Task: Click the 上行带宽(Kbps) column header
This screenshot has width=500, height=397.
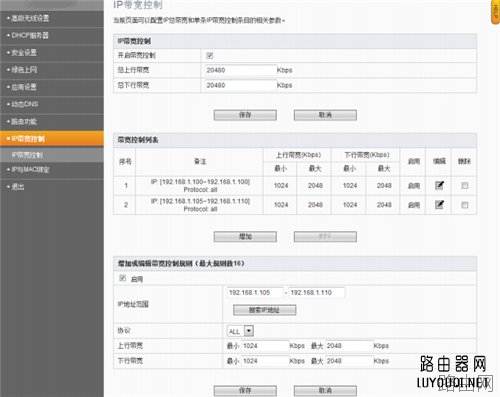Action: (x=298, y=155)
